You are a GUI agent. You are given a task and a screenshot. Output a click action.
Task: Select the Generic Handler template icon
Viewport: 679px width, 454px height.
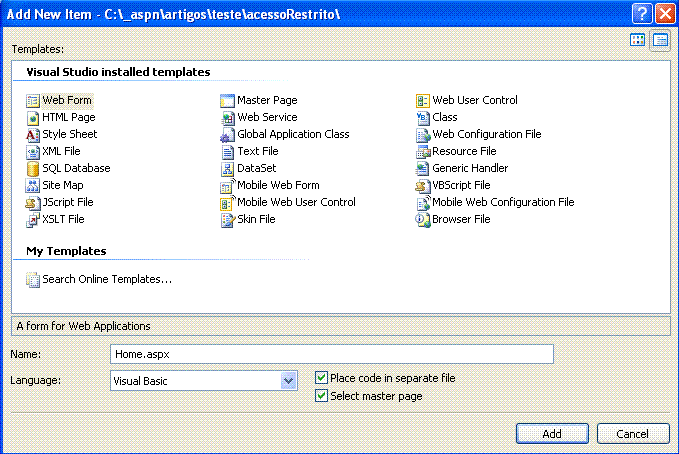point(423,168)
